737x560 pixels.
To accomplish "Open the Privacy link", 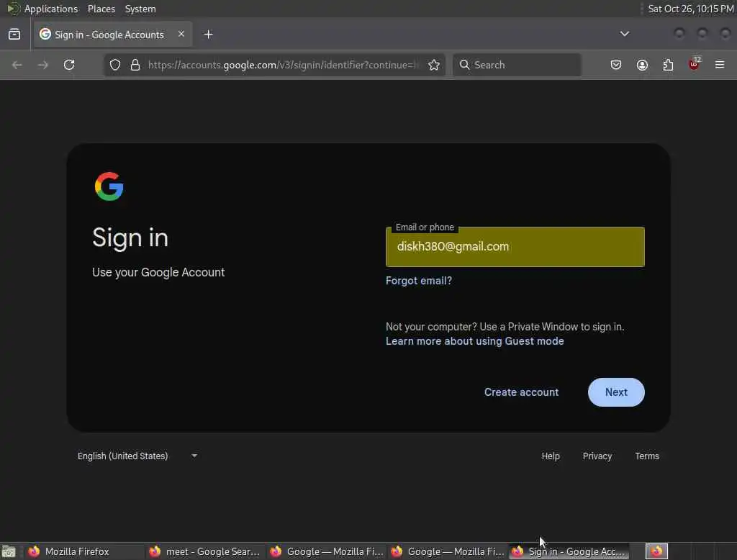I will point(597,456).
